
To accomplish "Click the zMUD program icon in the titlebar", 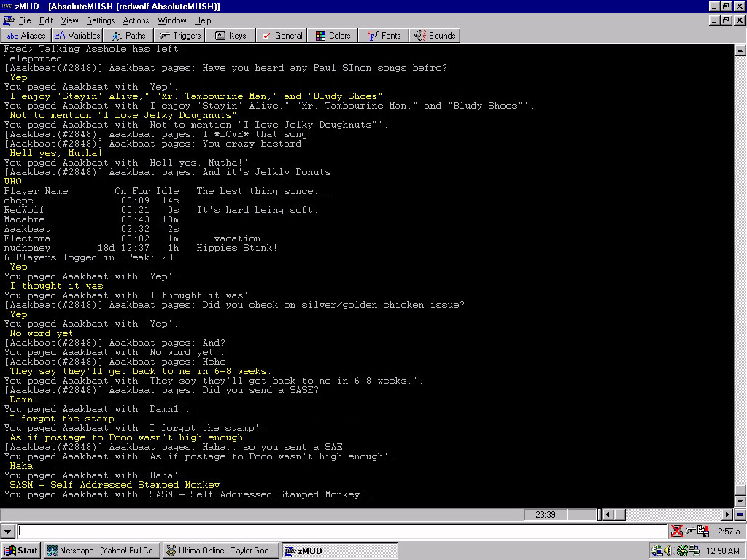I will 6,6.
